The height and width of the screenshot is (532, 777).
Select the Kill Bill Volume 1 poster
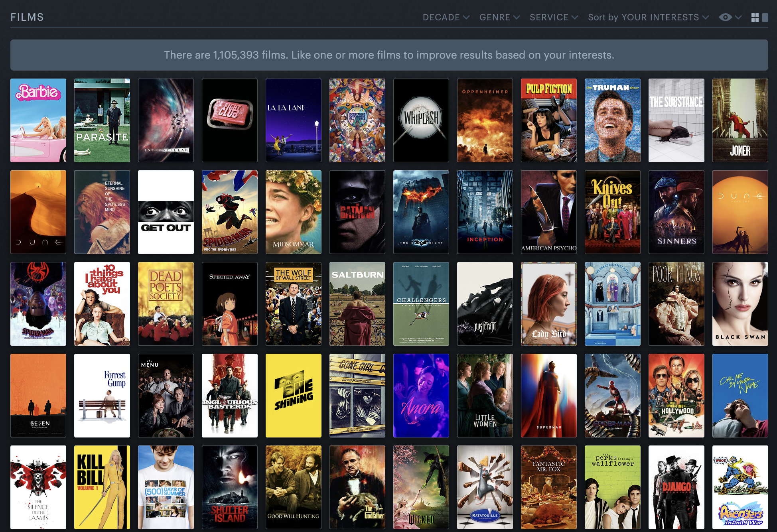(x=102, y=487)
